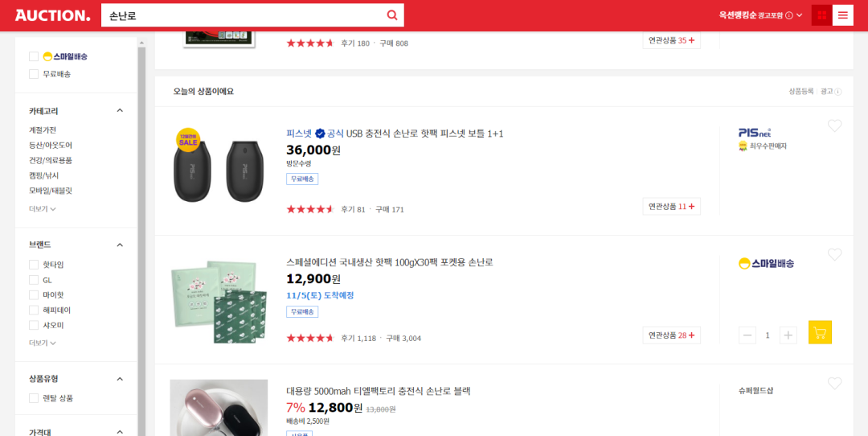868x436 pixels.
Task: Select the 건강/의료용품 category
Action: [x=51, y=160]
